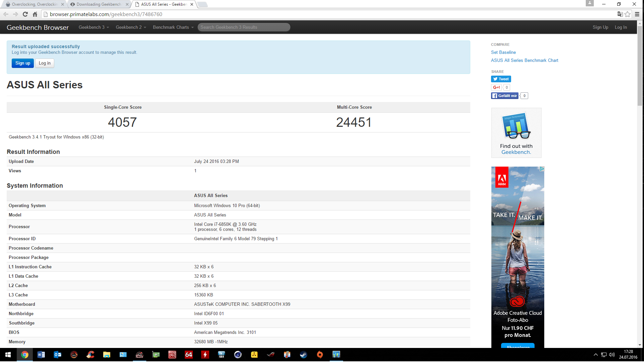
Task: Go back with the browser back arrow
Action: 6,14
